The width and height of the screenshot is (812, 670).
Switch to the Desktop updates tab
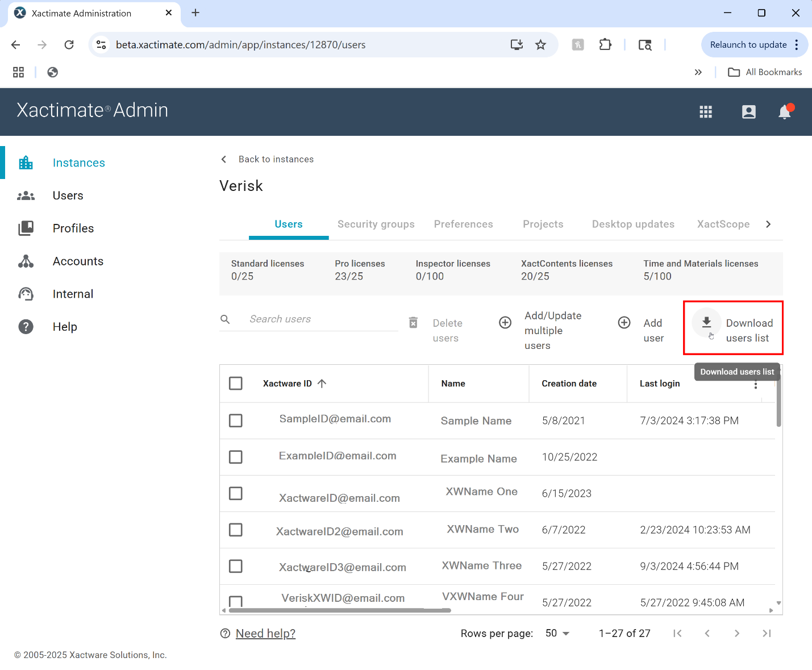coord(633,224)
